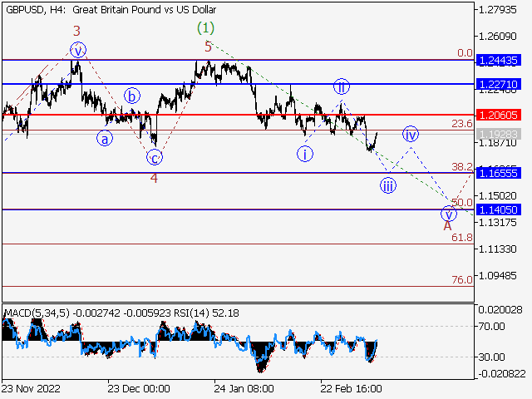Click the red wave 4 label
The width and height of the screenshot is (532, 399).
pos(154,178)
